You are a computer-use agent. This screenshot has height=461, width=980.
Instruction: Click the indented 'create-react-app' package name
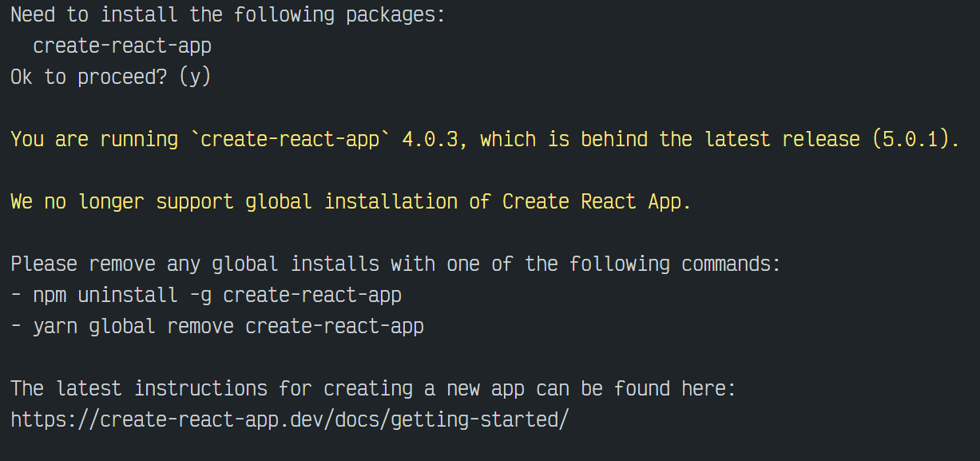[122, 46]
